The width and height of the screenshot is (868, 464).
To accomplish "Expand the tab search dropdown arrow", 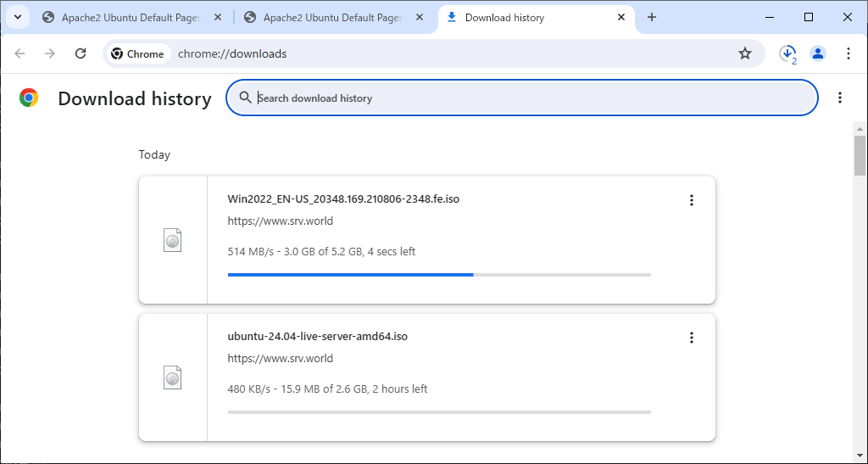I will (18, 17).
